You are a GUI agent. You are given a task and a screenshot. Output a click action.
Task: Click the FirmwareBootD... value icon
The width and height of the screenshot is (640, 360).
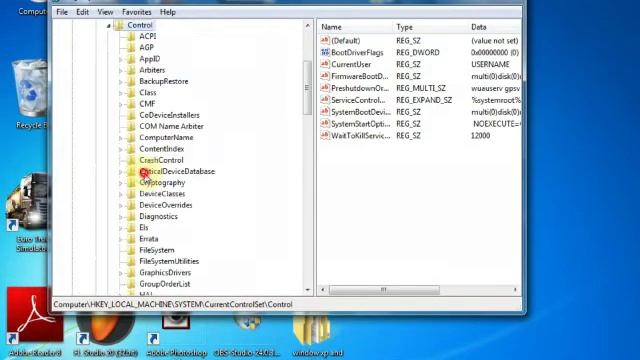tap(325, 76)
